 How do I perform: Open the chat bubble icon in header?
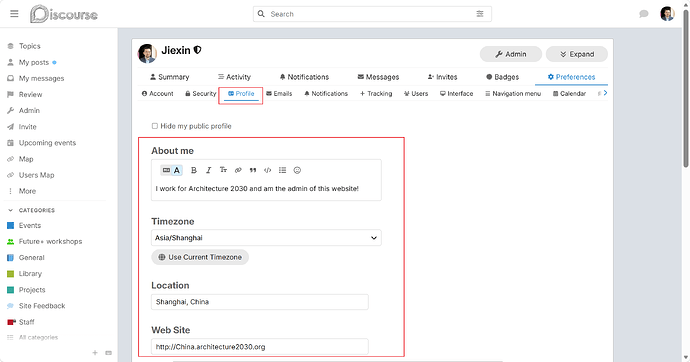tap(643, 14)
